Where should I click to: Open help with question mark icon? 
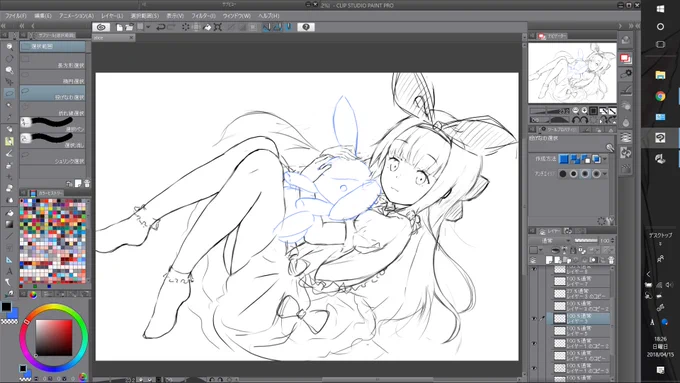coord(306,27)
